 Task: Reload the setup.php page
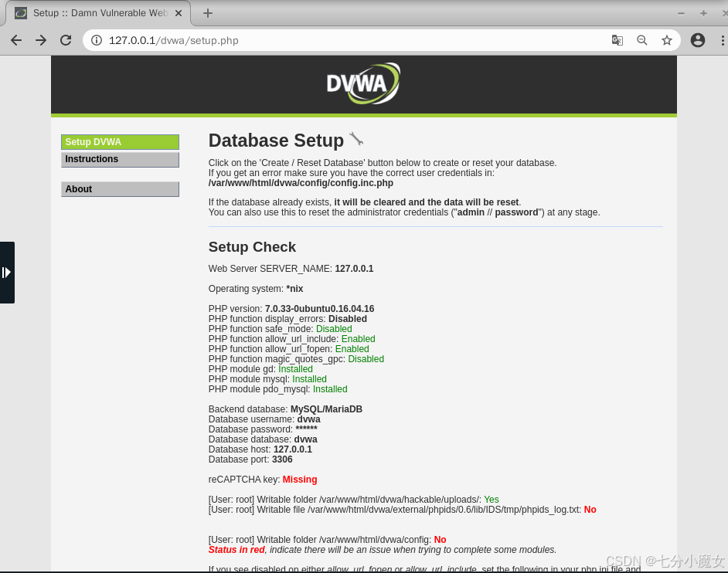(66, 40)
